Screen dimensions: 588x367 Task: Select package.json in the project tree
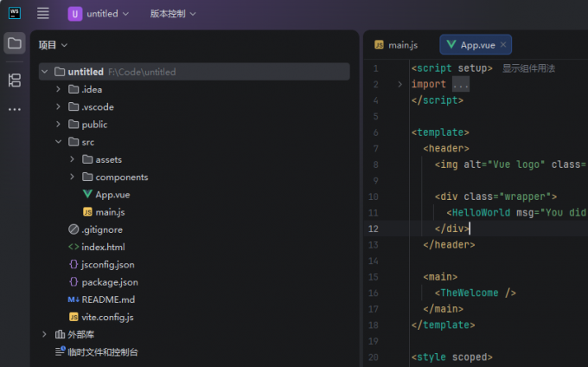pyautogui.click(x=110, y=282)
